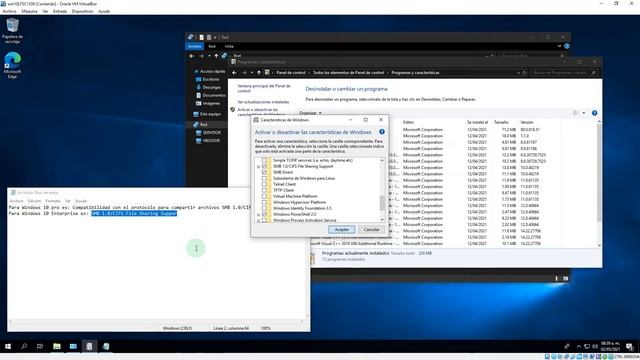Screen dimensions: 640x360
Task: Click Aceptar in Windows Features dialog
Action: (342, 229)
